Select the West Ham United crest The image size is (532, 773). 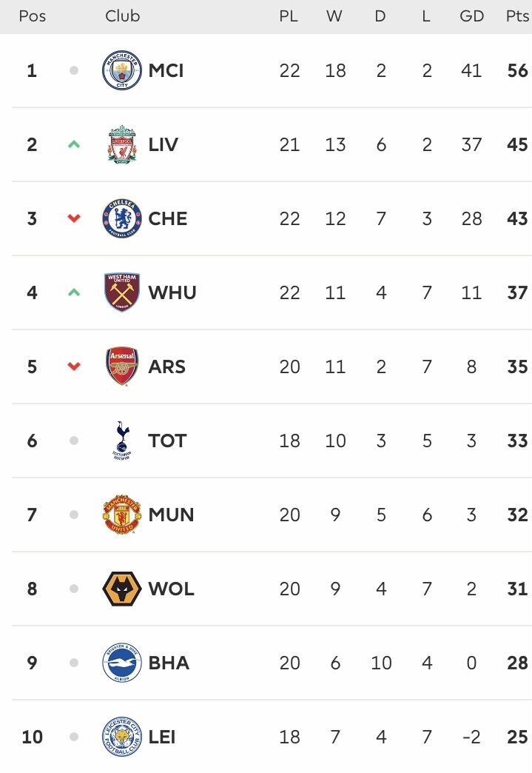click(x=121, y=292)
